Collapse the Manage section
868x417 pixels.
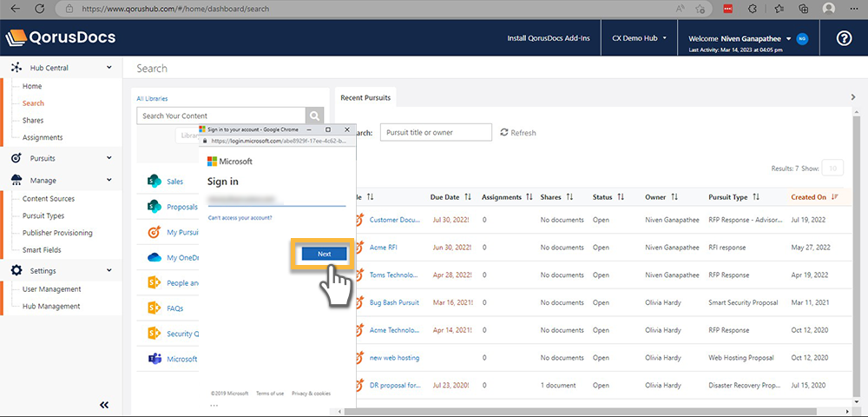point(109,180)
